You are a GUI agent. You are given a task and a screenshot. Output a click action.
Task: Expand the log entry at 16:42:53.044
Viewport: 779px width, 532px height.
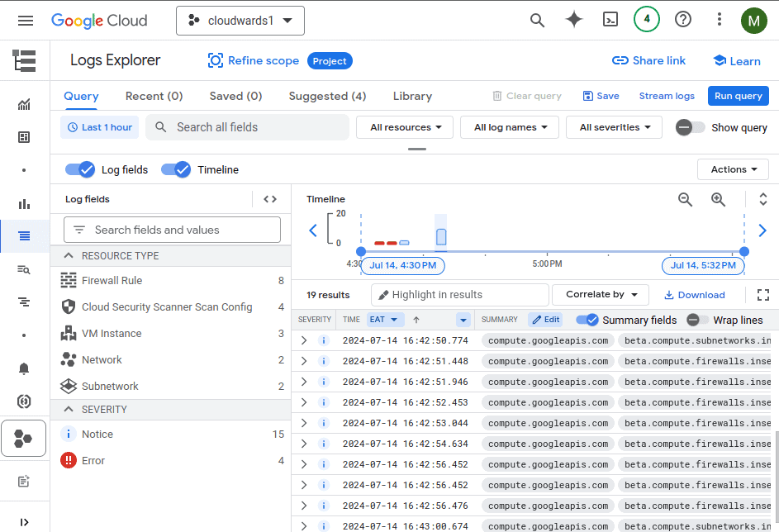click(303, 423)
